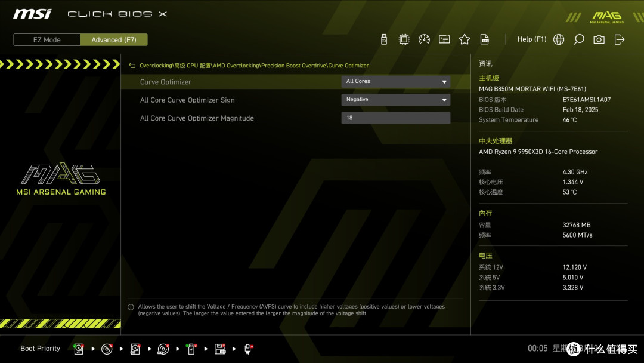Select the USB hard disk boot icon
This screenshot has height=363, width=644.
[x=135, y=349]
